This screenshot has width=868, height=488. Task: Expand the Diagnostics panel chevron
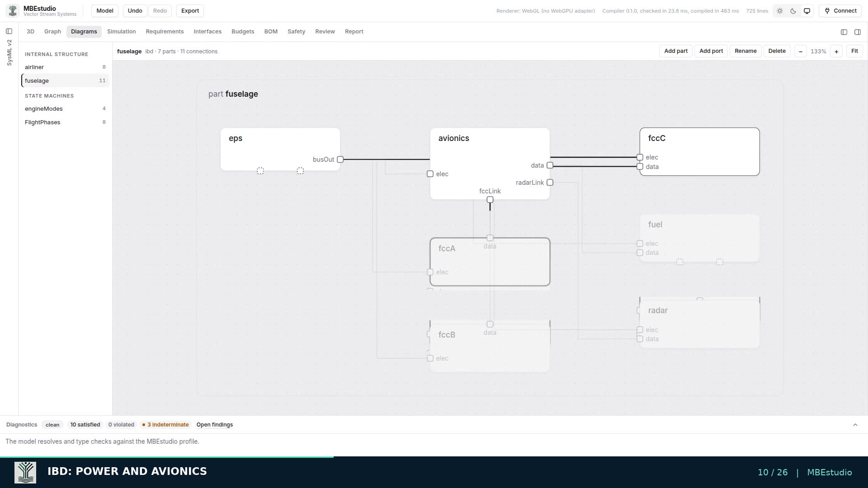click(855, 425)
